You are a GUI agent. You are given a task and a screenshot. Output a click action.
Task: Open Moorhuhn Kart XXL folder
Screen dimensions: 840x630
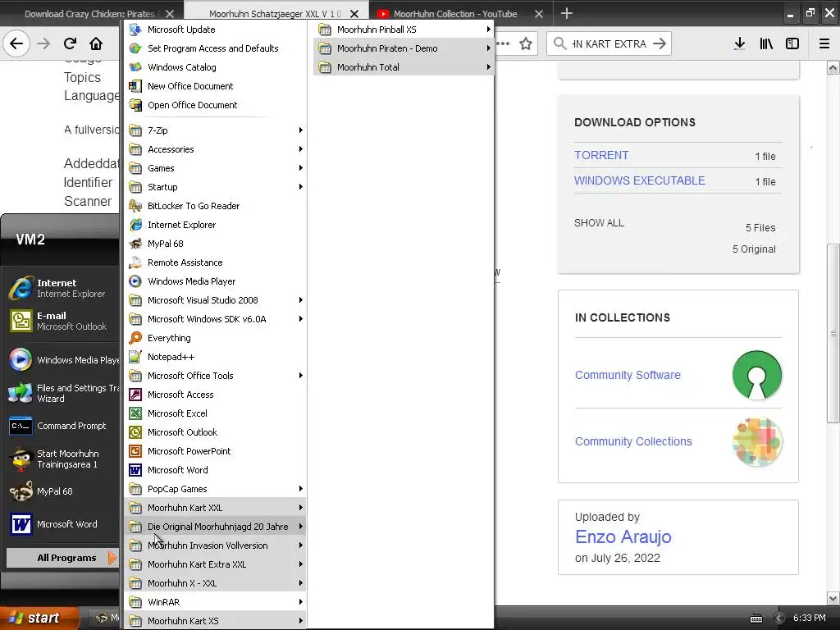click(215, 508)
